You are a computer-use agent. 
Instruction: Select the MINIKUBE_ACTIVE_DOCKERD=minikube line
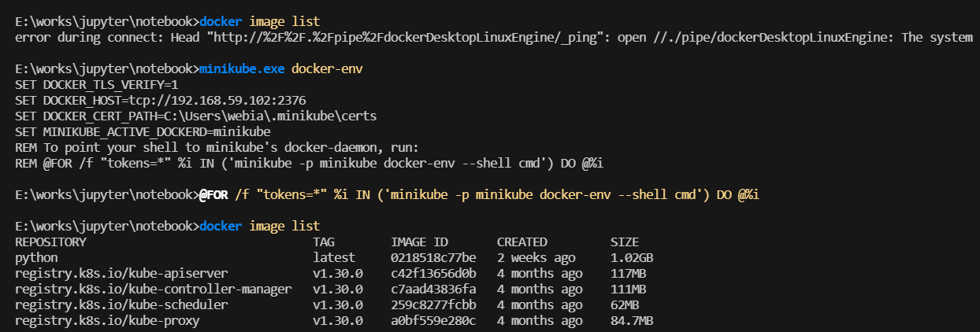[x=143, y=131]
